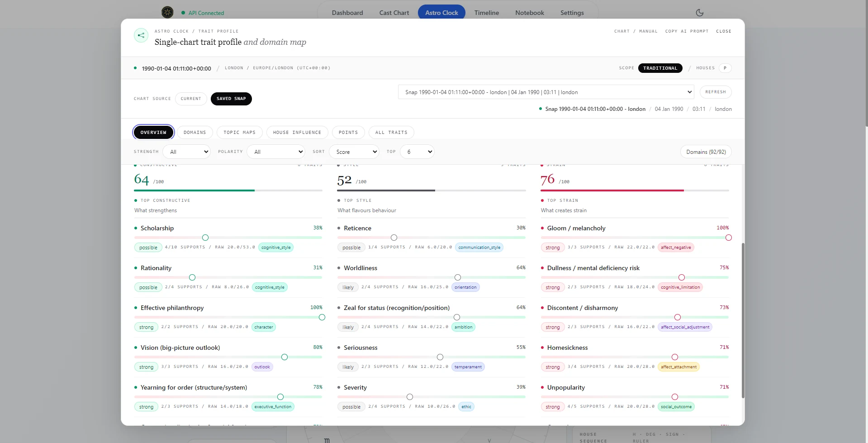The height and width of the screenshot is (443, 868).
Task: Click the Homesickness slider handle
Action: [675, 357]
